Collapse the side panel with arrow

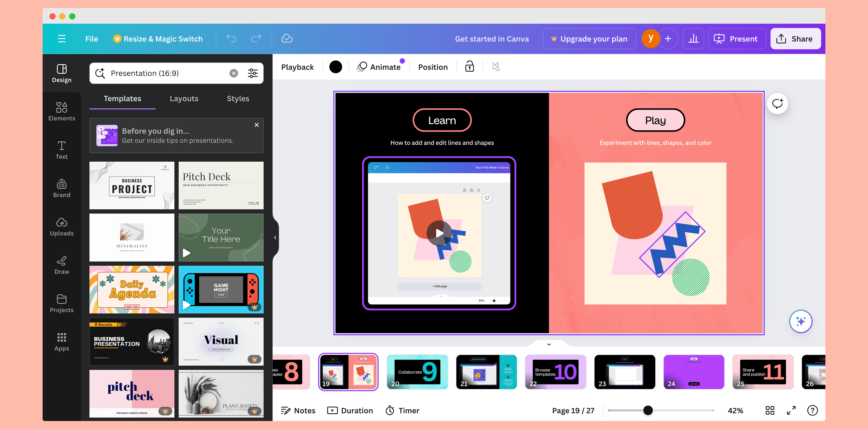[x=275, y=238]
